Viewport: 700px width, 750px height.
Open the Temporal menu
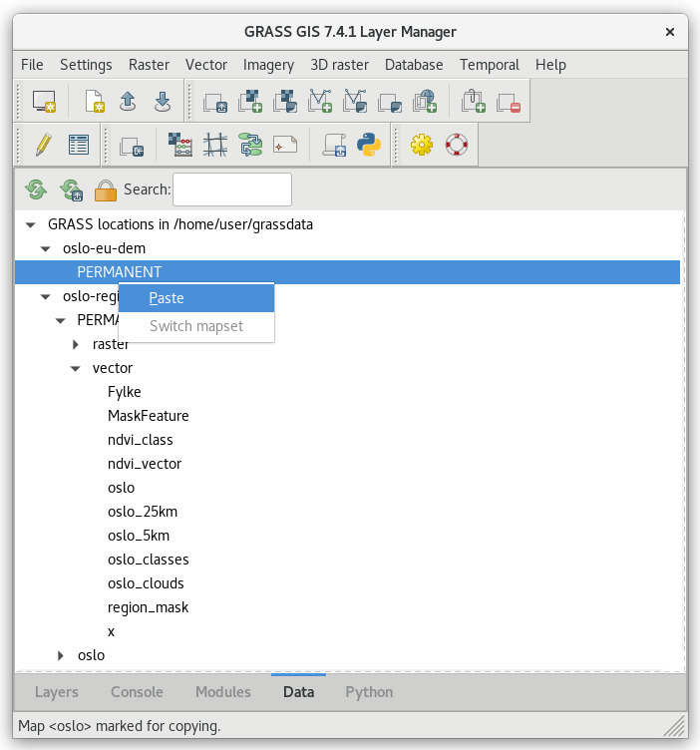tap(490, 65)
